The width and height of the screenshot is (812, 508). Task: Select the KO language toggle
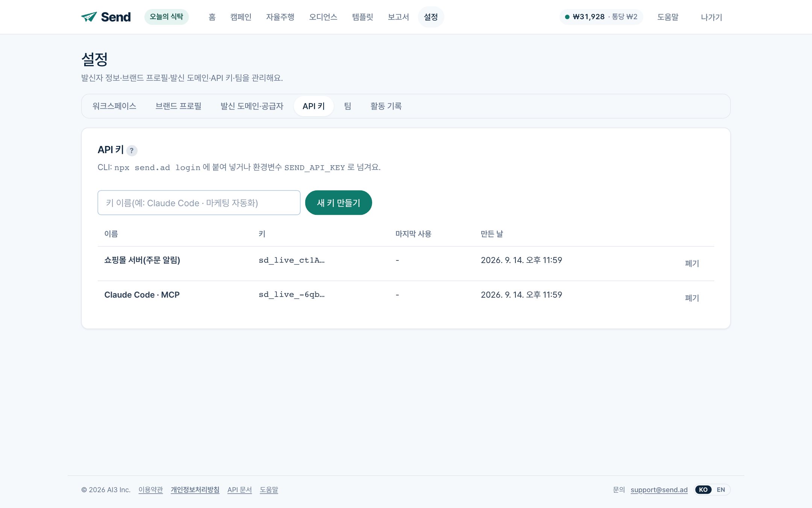(x=703, y=490)
